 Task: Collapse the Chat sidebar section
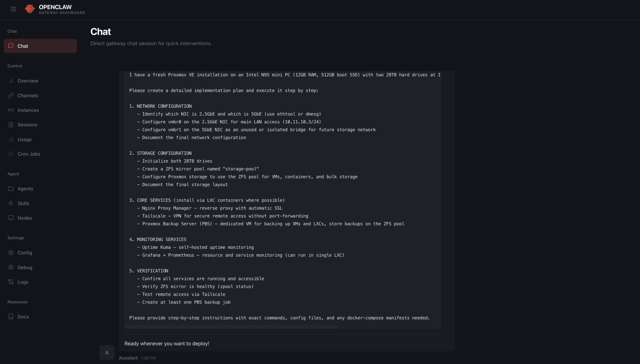click(72, 31)
